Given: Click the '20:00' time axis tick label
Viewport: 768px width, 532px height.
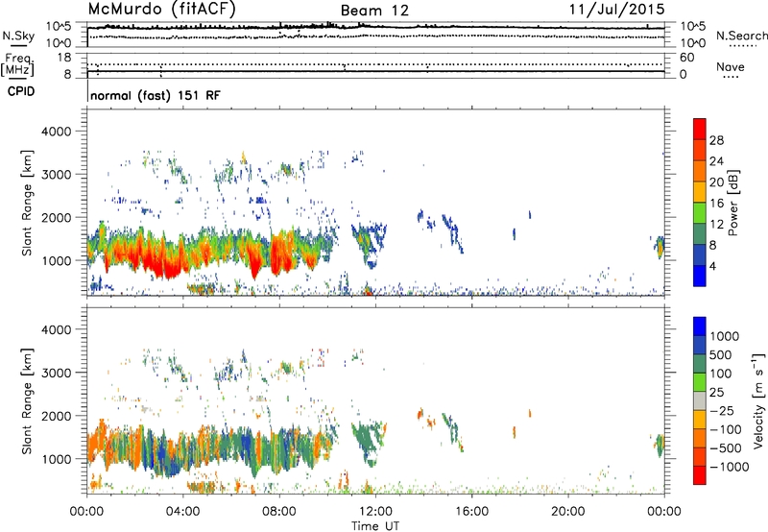Looking at the screenshot, I should (568, 512).
